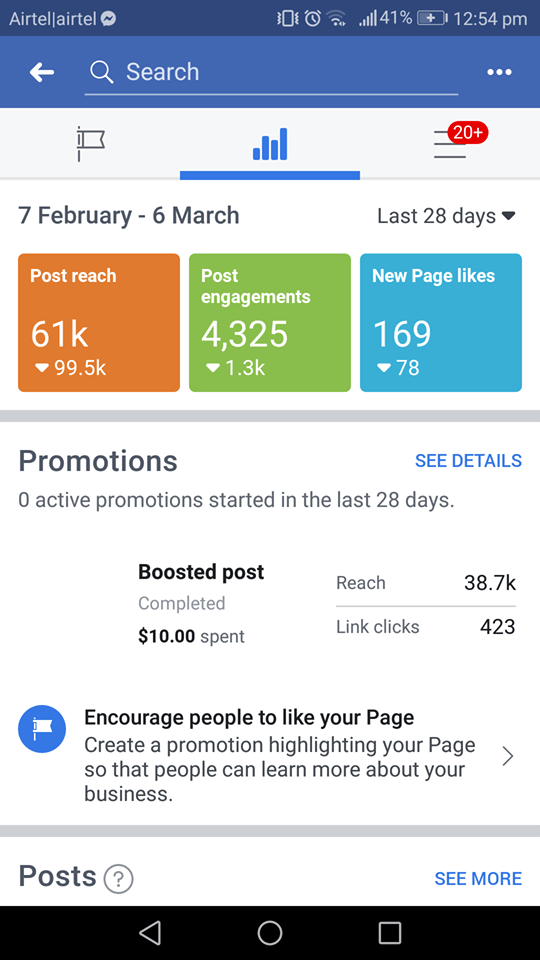
Task: Tap the chevron beside the Page promotion
Action: (508, 757)
